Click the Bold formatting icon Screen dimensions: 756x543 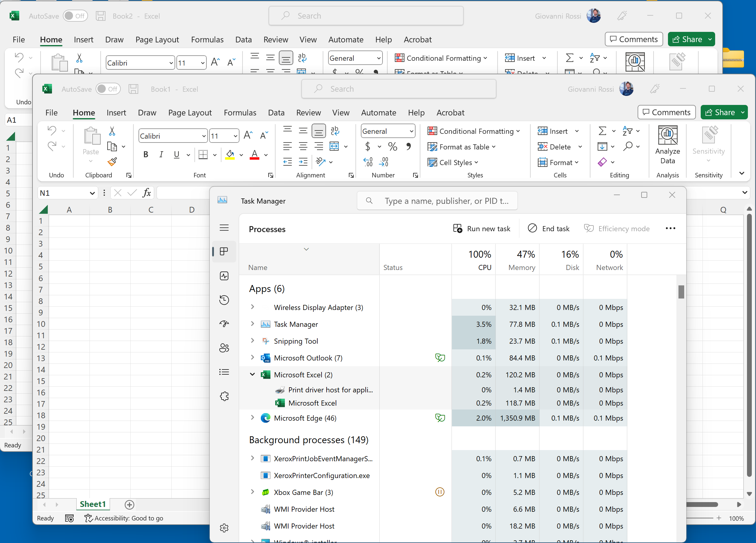point(146,155)
